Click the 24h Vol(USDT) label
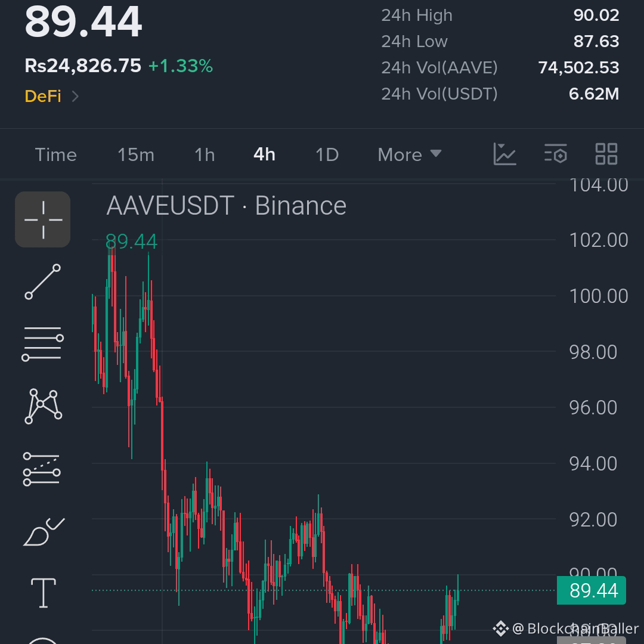644x644 pixels. click(439, 94)
